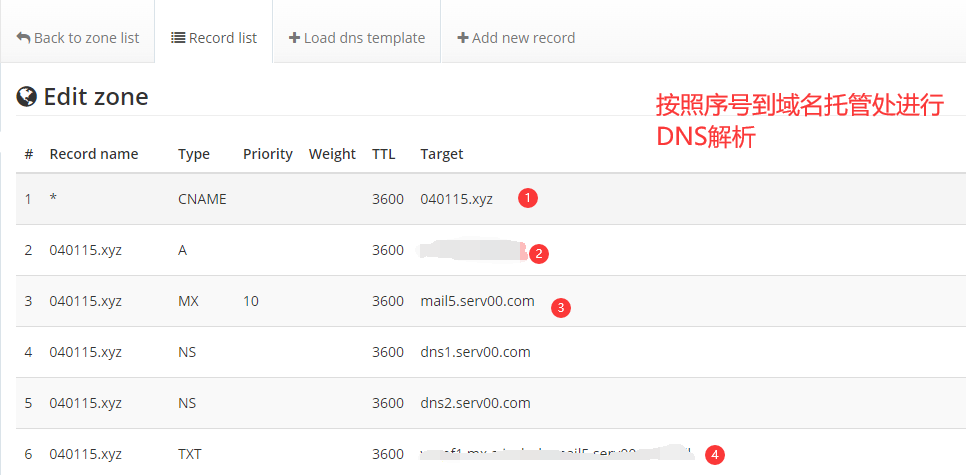Click the TTL column header

[x=384, y=154]
